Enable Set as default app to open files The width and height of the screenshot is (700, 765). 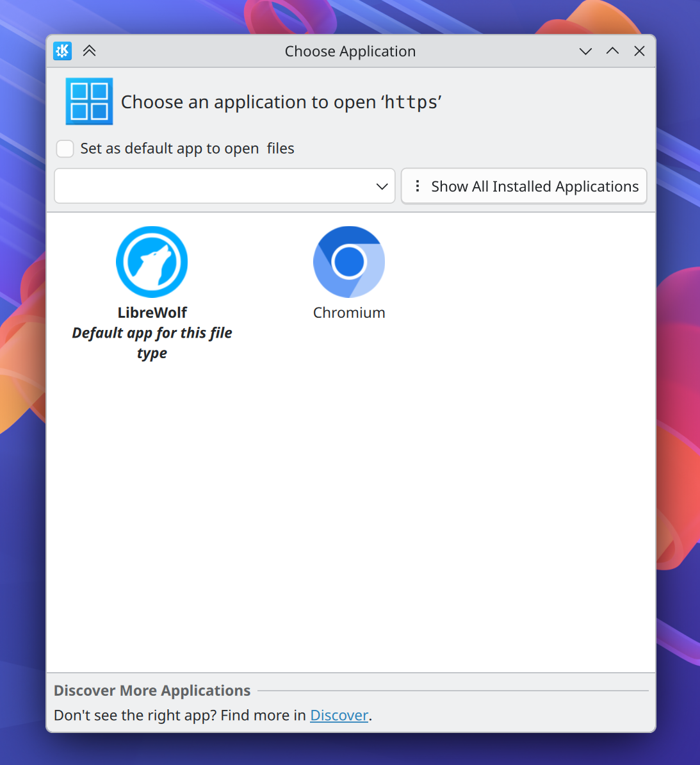(x=65, y=148)
